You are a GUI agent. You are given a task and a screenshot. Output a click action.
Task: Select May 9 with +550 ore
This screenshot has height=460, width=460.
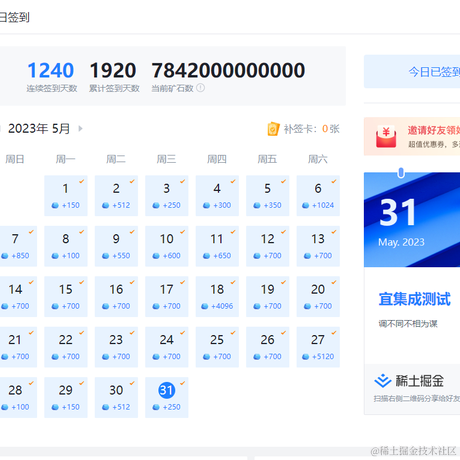coord(116,246)
